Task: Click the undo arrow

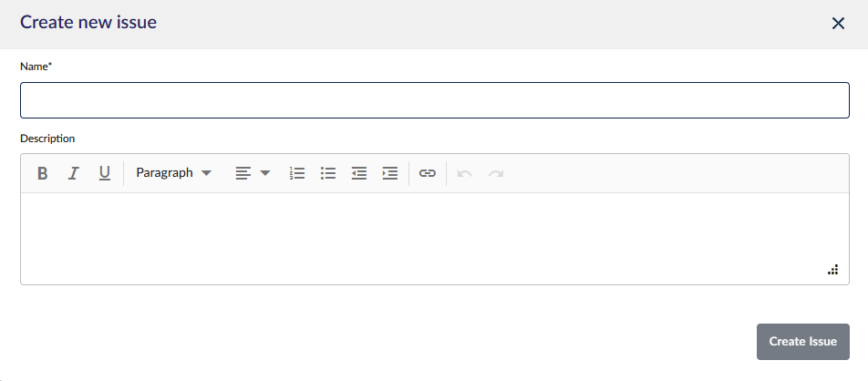Action: pyautogui.click(x=465, y=173)
